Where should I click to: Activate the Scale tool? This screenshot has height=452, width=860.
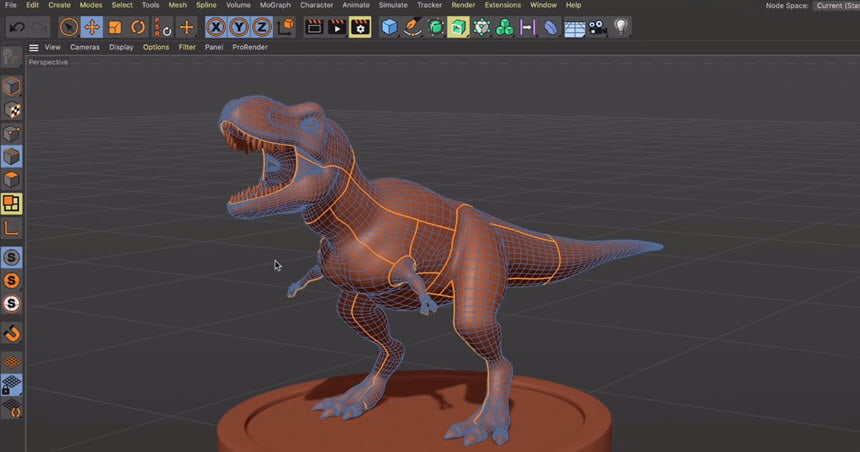click(x=115, y=27)
